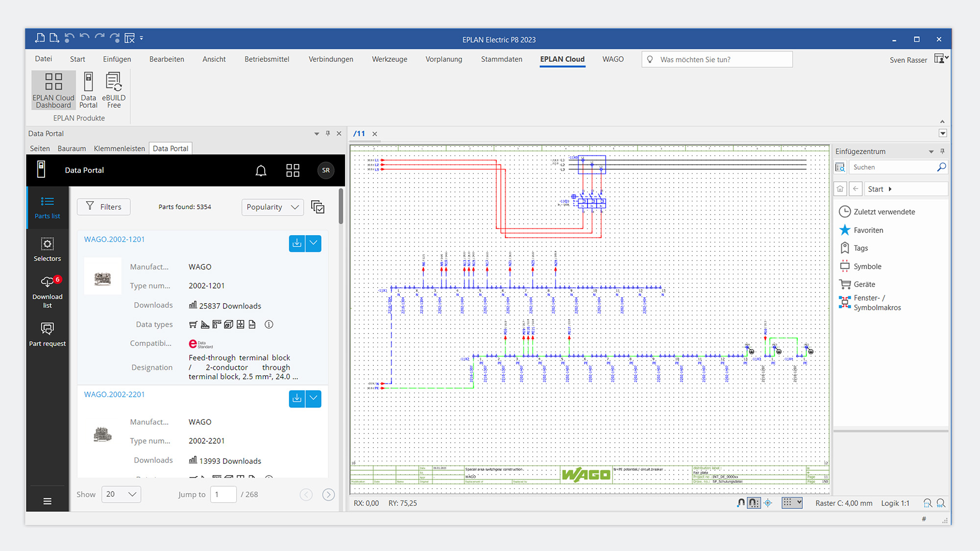Click the 'Was möchten Sie tun?' search box
The image size is (980, 551).
pos(717,59)
